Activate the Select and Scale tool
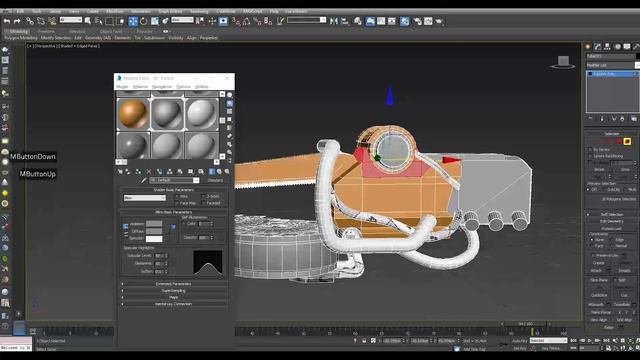640x360 pixels. pos(155,21)
